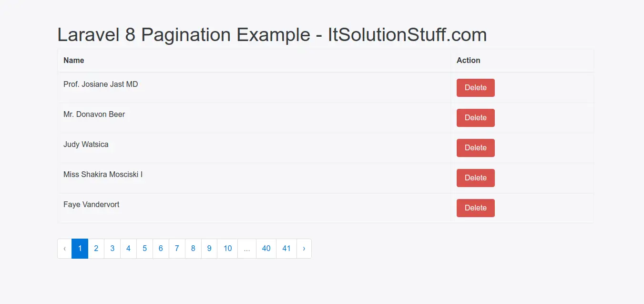Select the currently active page 1
The height and width of the screenshot is (304, 644).
[80, 248]
